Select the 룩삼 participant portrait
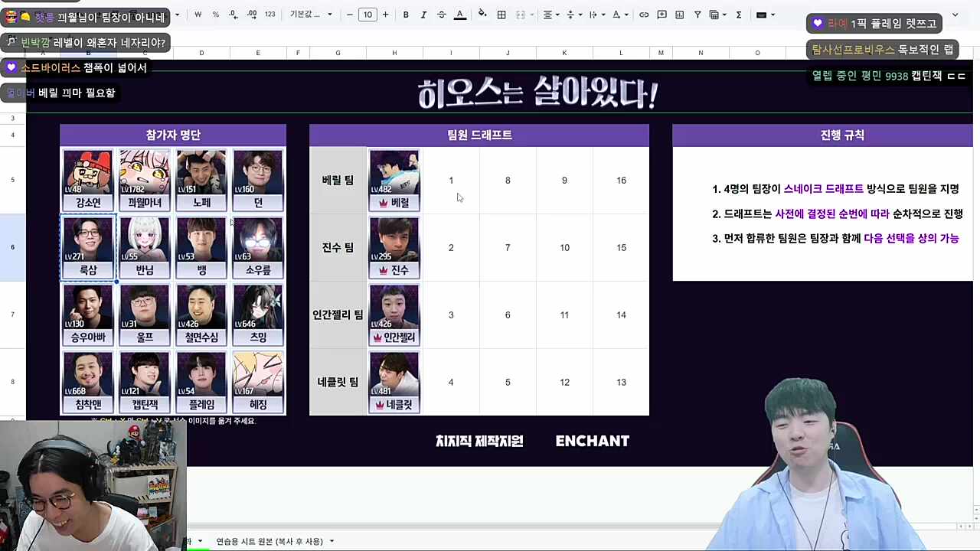980x551 pixels. click(88, 247)
